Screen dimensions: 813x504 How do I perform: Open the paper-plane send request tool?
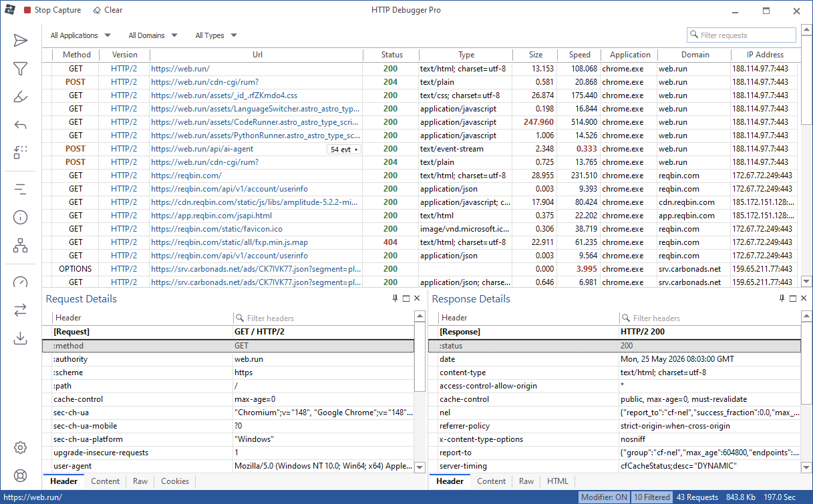coord(21,41)
